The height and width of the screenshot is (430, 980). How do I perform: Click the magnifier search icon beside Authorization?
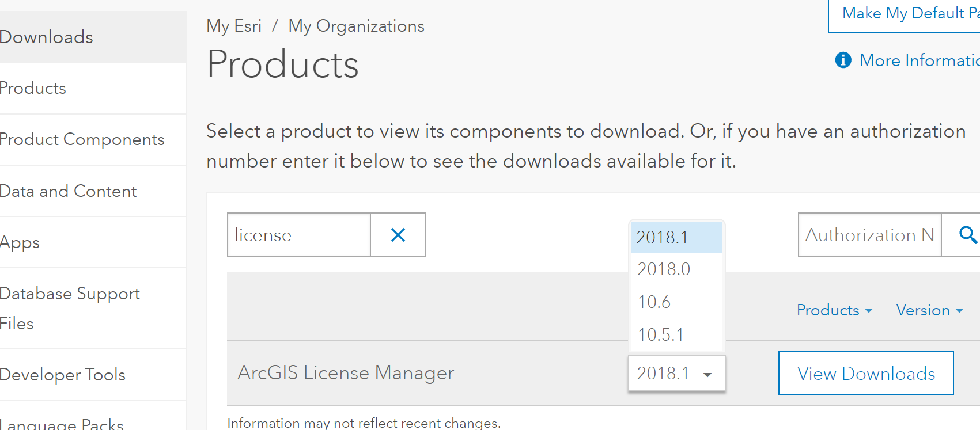967,235
